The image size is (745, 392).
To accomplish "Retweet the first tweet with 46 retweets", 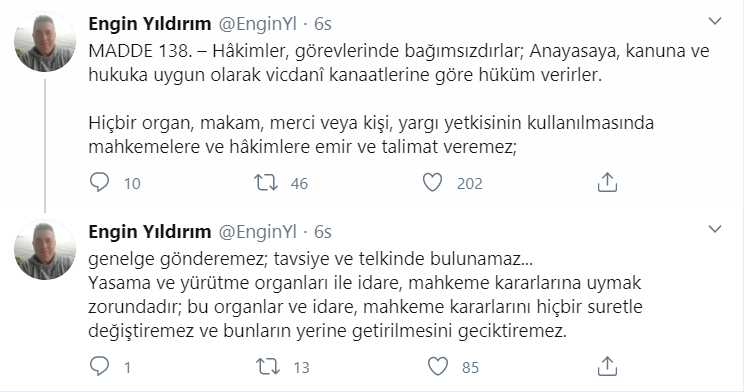I will (x=266, y=182).
